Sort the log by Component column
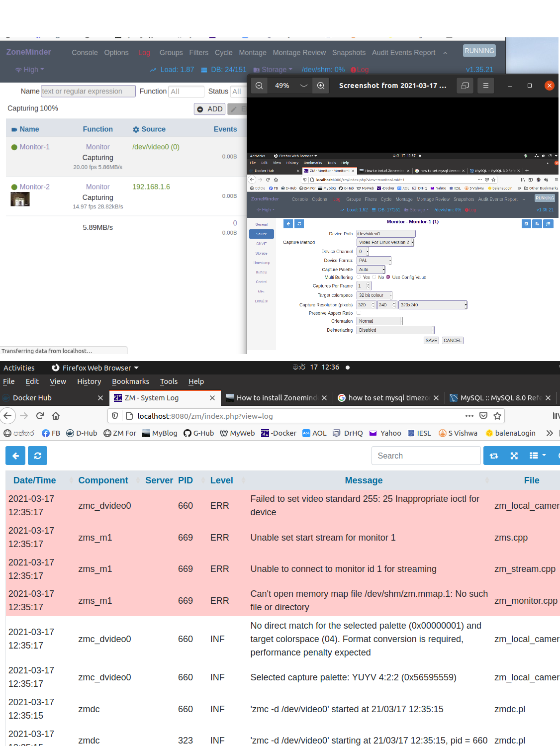The height and width of the screenshot is (746, 560). pos(103,480)
